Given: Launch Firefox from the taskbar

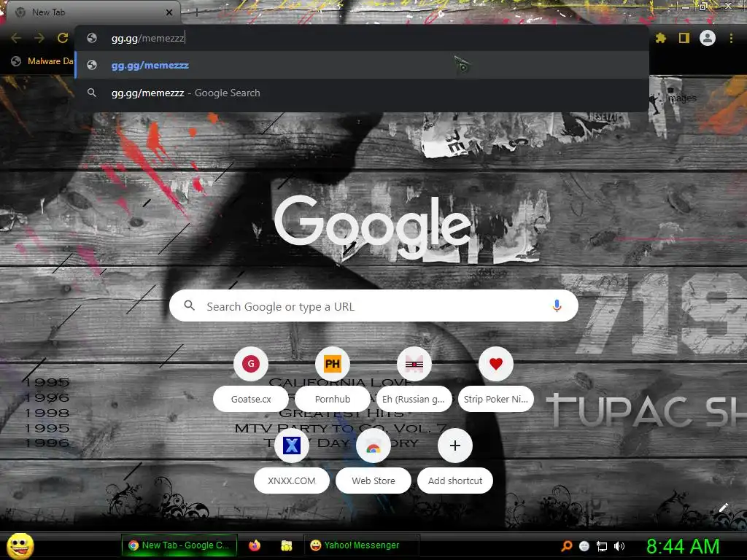Looking at the screenshot, I should [x=255, y=545].
